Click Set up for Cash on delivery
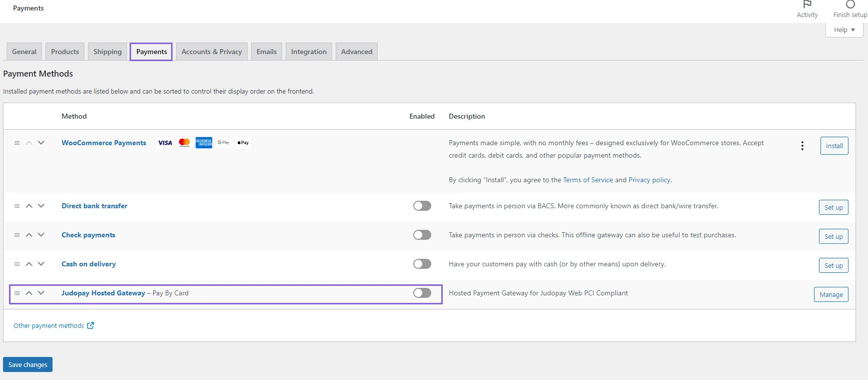 833,265
